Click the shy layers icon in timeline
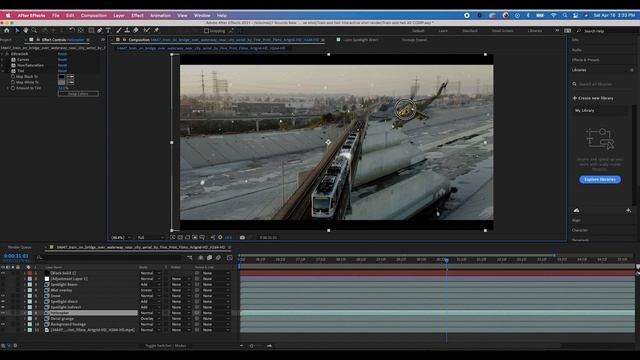The height and width of the screenshot is (360, 640). point(200,258)
